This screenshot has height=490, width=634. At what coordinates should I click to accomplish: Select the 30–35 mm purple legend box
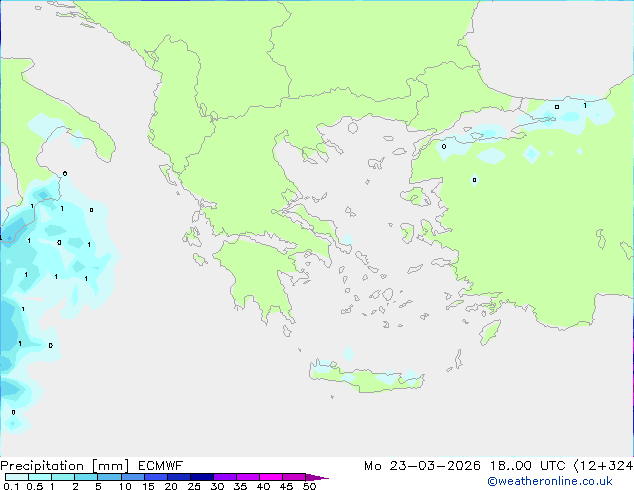click(x=224, y=477)
